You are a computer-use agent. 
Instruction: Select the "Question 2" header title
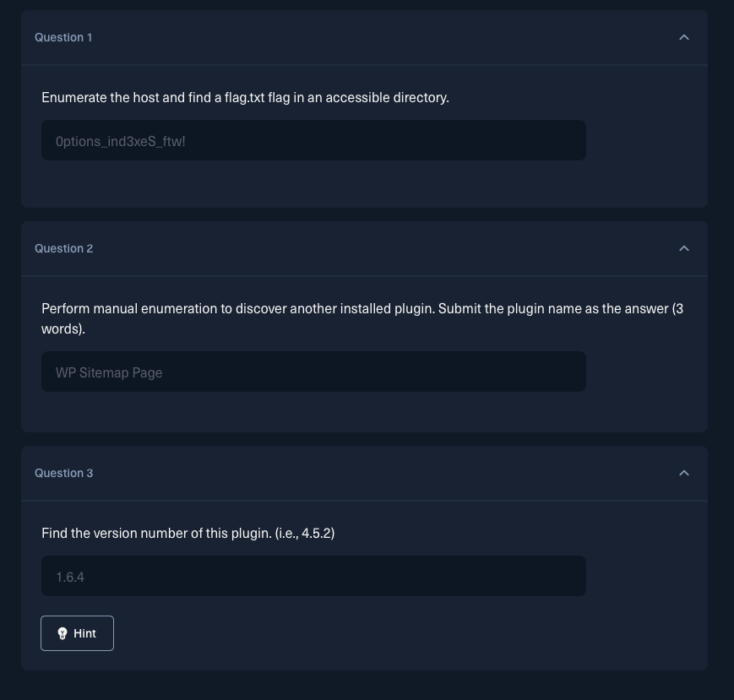(63, 248)
